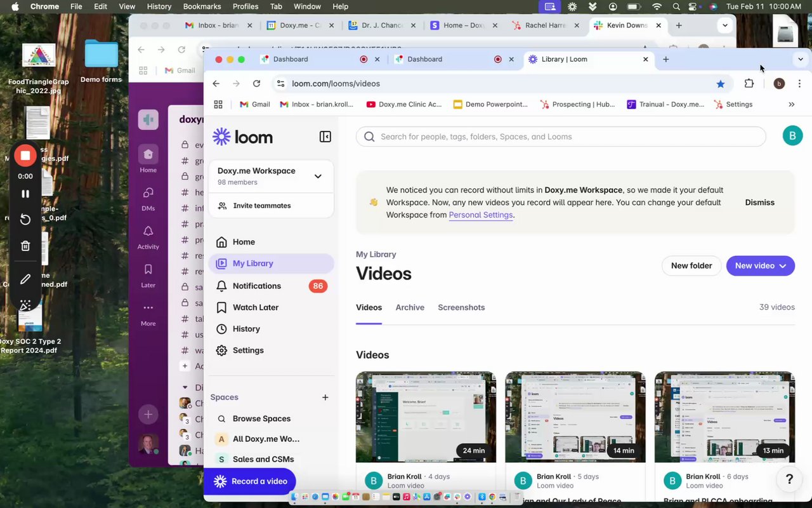This screenshot has height=508, width=812.
Task: Open the profile avatar B at top right
Action: [x=792, y=136]
